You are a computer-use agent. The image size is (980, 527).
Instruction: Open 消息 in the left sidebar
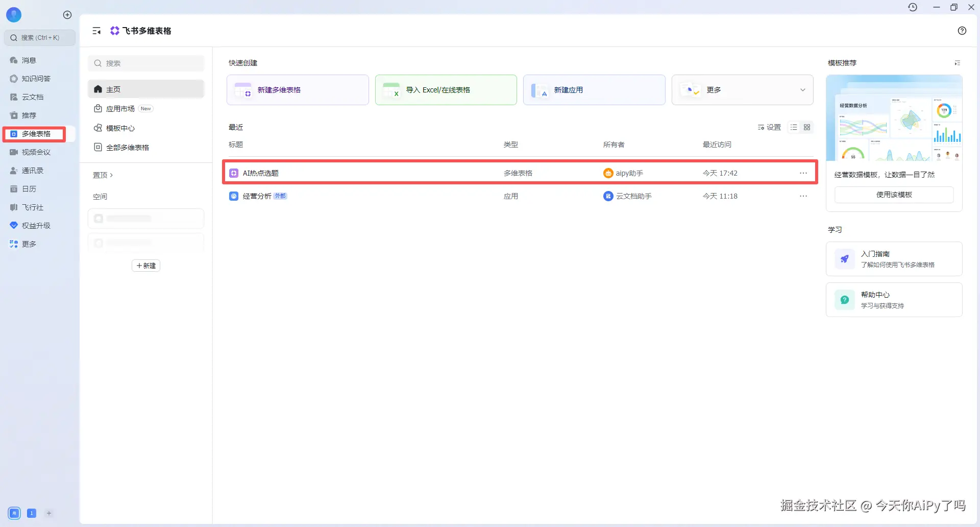[29, 60]
